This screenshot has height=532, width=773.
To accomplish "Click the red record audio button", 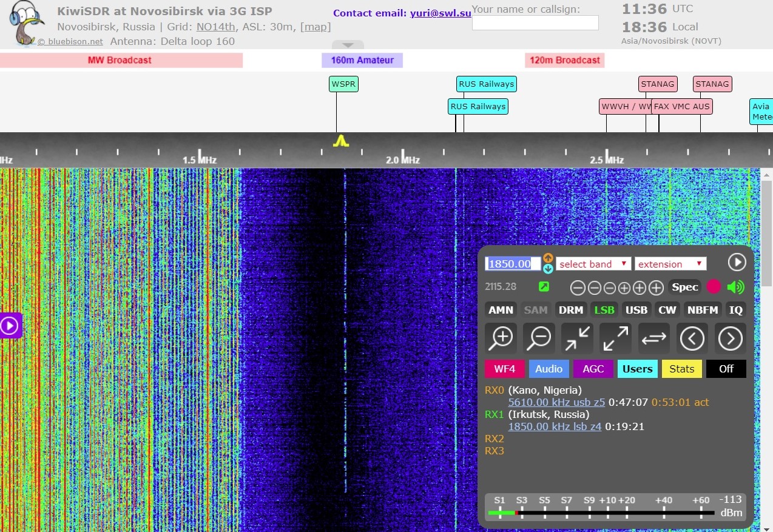I will tap(714, 287).
